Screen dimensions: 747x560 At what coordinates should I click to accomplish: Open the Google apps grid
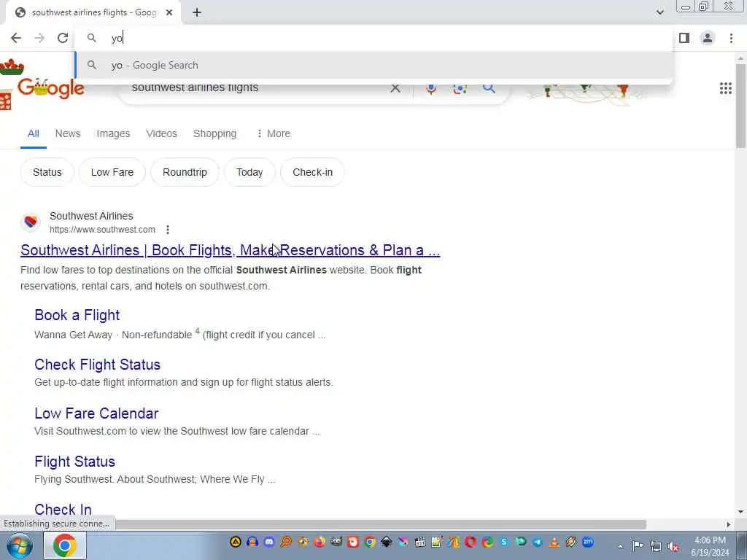coord(726,88)
